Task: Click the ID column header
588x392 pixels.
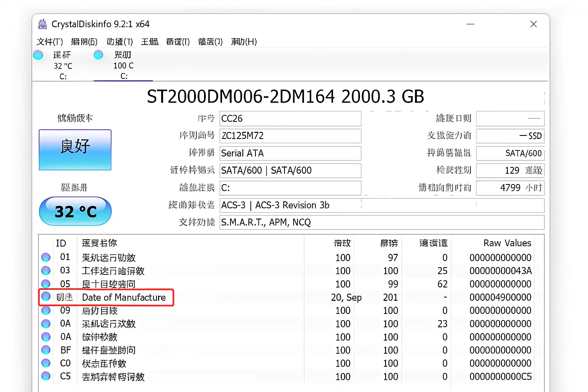Action: coord(61,243)
